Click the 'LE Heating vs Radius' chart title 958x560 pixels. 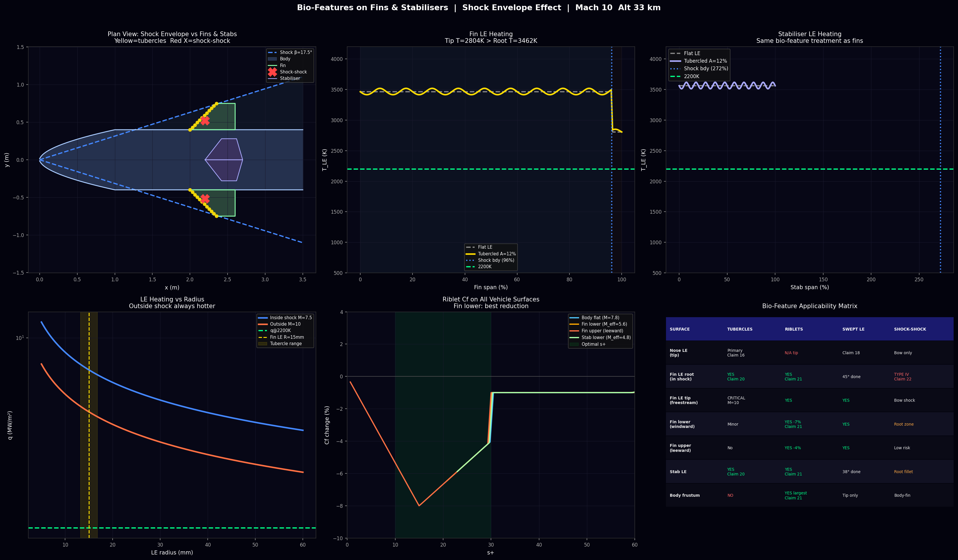pos(172,299)
